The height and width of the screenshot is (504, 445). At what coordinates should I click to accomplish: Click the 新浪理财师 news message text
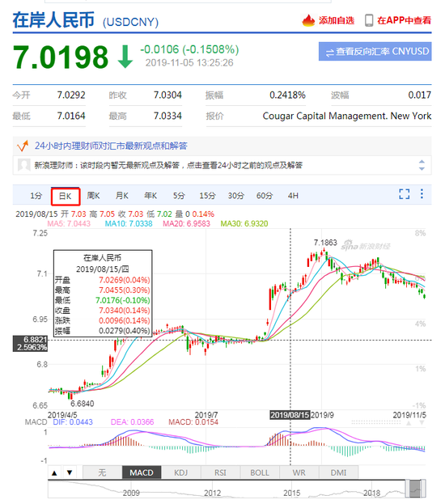point(168,165)
